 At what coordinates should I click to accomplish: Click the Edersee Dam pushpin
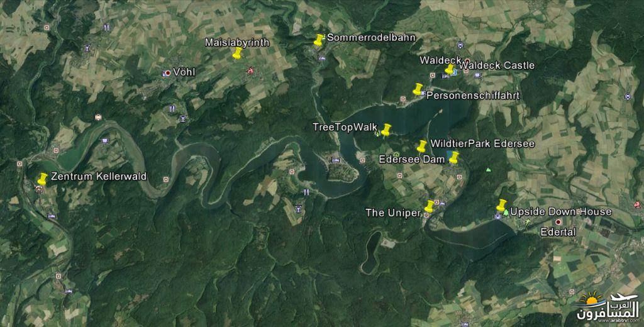[x=454, y=157]
